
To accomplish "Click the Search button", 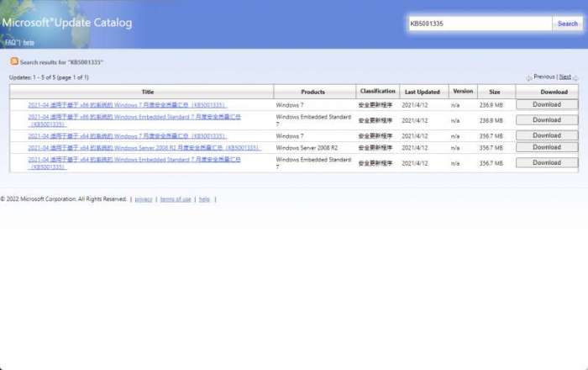I will coord(567,24).
